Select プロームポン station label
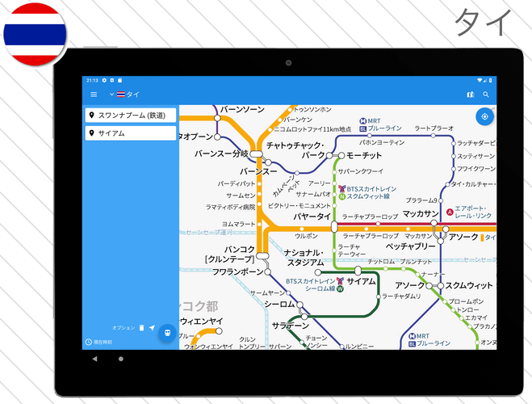The width and height of the screenshot is (532, 404). tap(466, 301)
